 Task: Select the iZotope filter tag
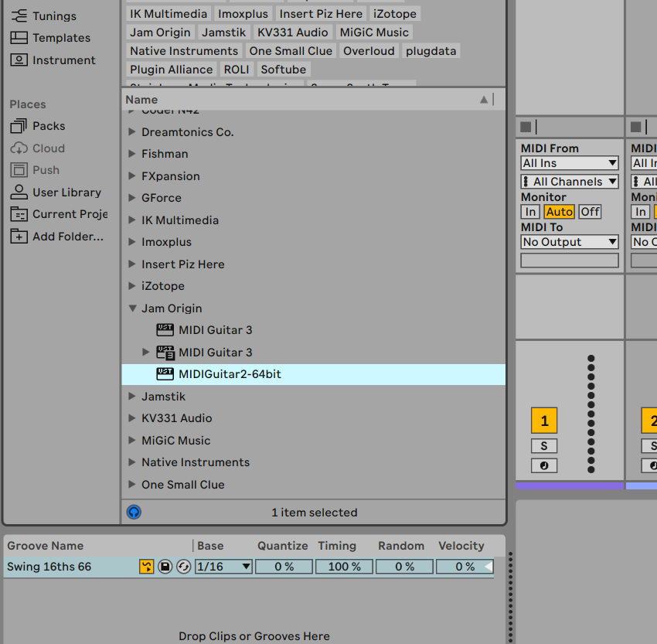tap(395, 14)
